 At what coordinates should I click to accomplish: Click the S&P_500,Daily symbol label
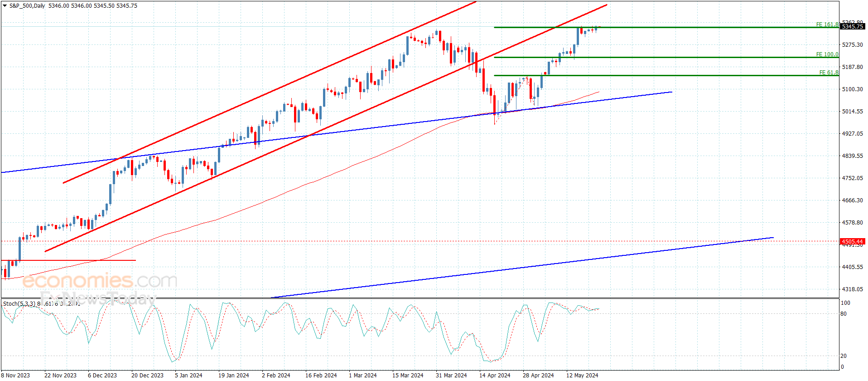(x=27, y=6)
